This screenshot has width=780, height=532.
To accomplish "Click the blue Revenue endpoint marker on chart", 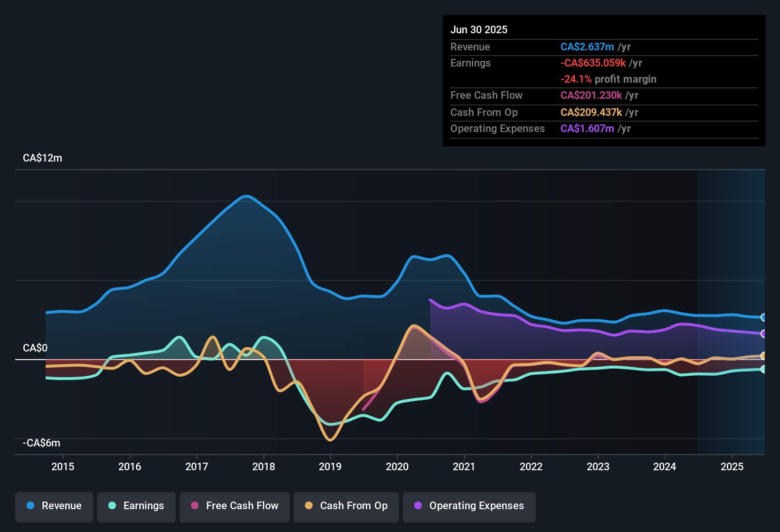I will pyautogui.click(x=763, y=317).
